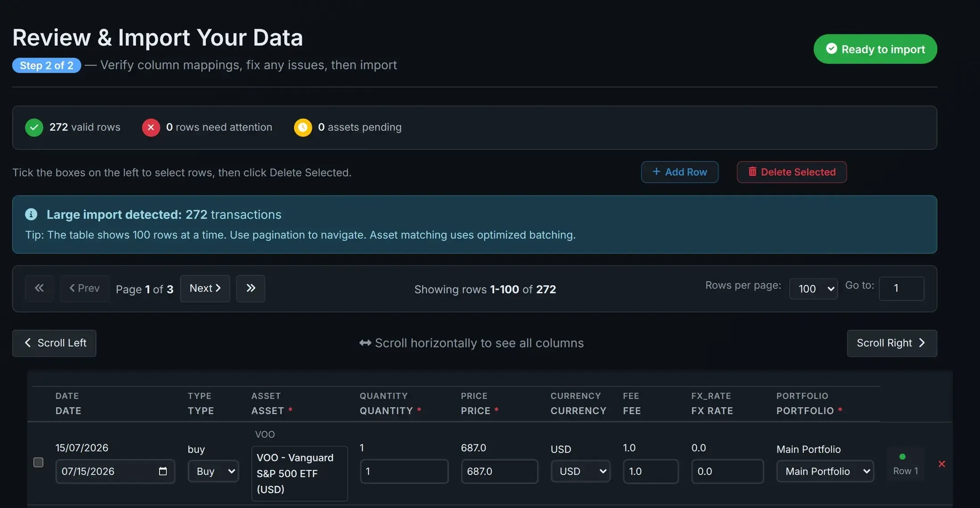980x508 pixels.
Task: Click the DATE column header
Action: point(68,411)
